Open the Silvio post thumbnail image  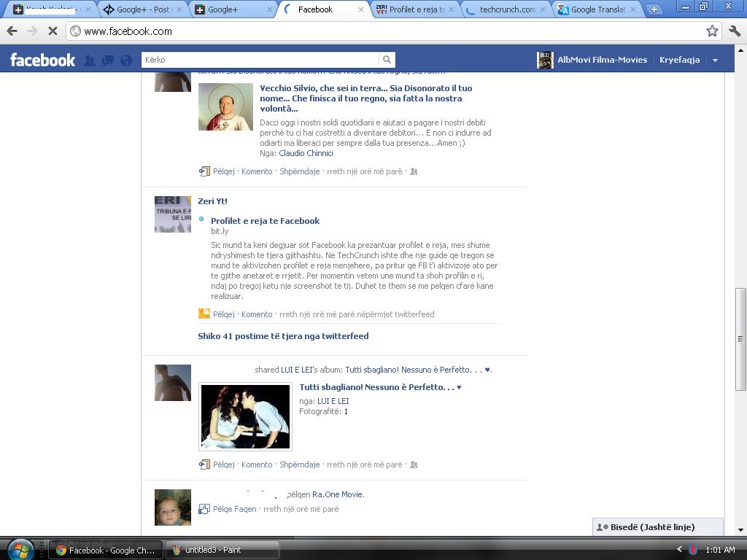(x=225, y=106)
